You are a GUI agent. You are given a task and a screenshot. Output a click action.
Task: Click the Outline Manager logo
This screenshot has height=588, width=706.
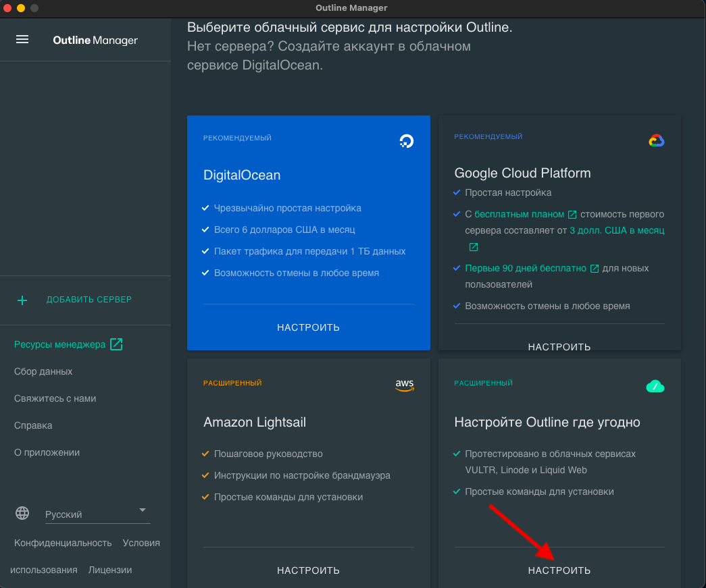[x=95, y=40]
